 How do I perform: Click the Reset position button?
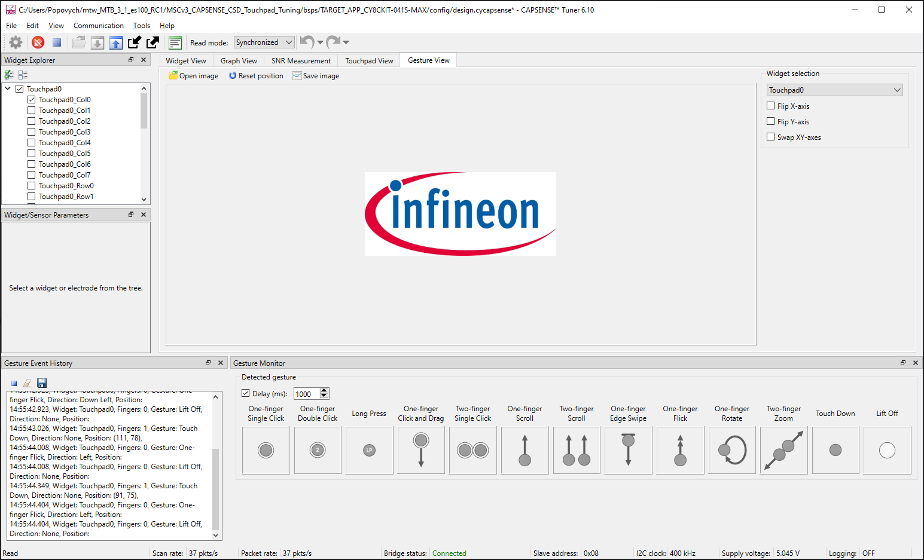coord(256,76)
